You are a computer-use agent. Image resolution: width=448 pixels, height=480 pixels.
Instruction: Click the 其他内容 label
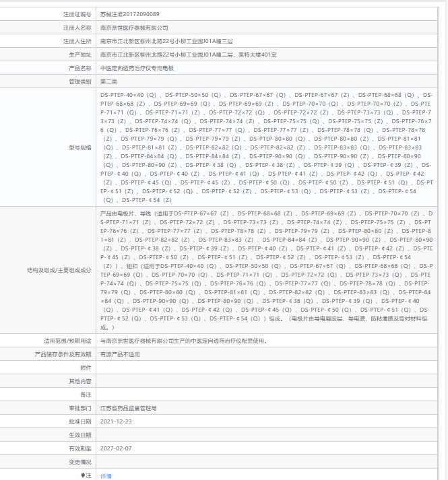[80, 381]
